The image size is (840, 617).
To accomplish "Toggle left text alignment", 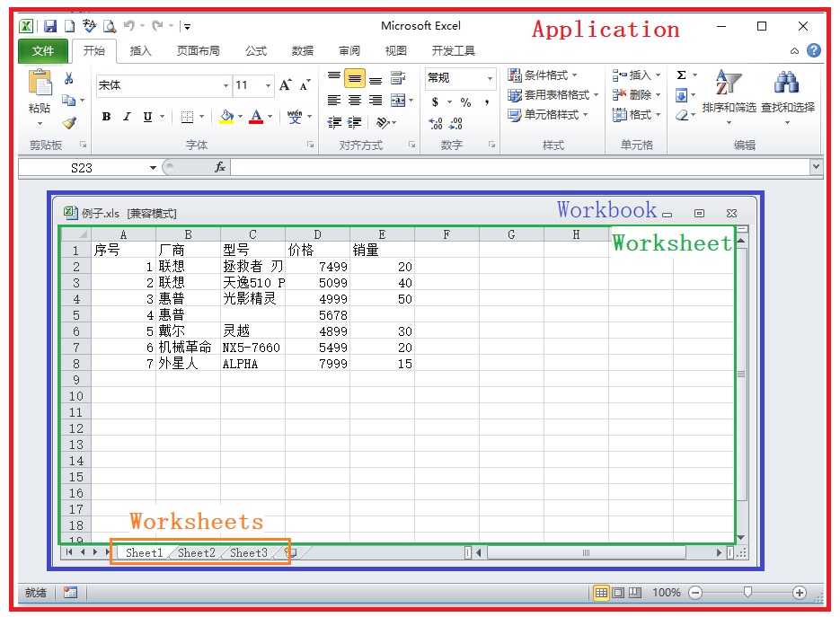I will point(334,101).
